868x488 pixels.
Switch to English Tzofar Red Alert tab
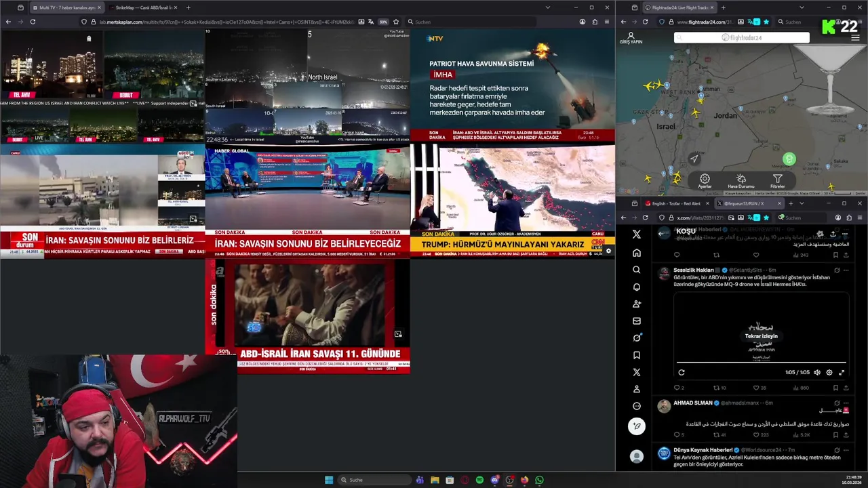pos(675,203)
